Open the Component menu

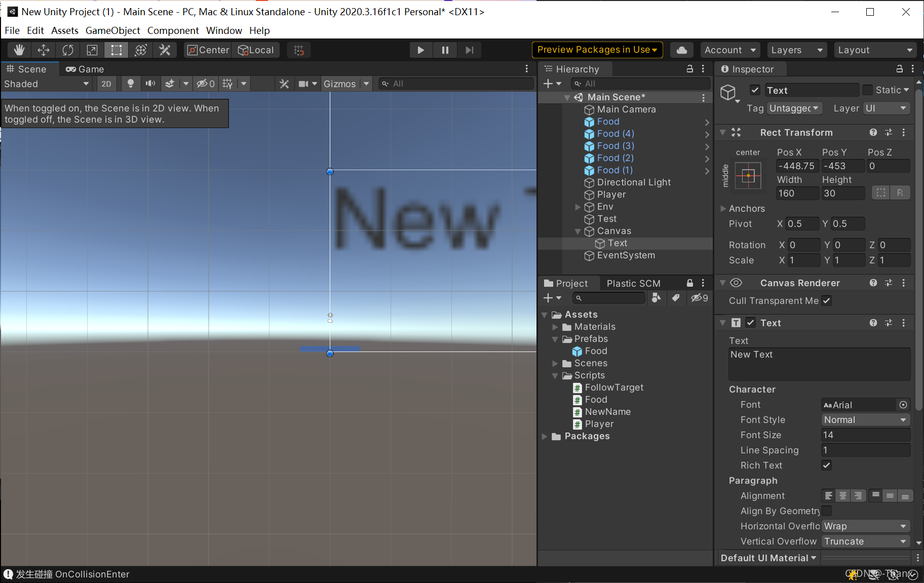pos(173,30)
